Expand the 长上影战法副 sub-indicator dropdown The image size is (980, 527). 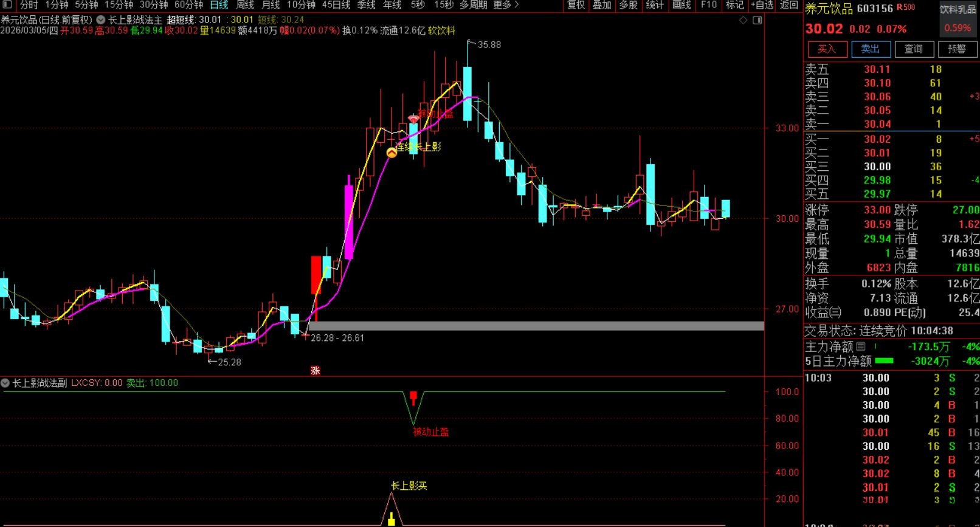pos(5,383)
